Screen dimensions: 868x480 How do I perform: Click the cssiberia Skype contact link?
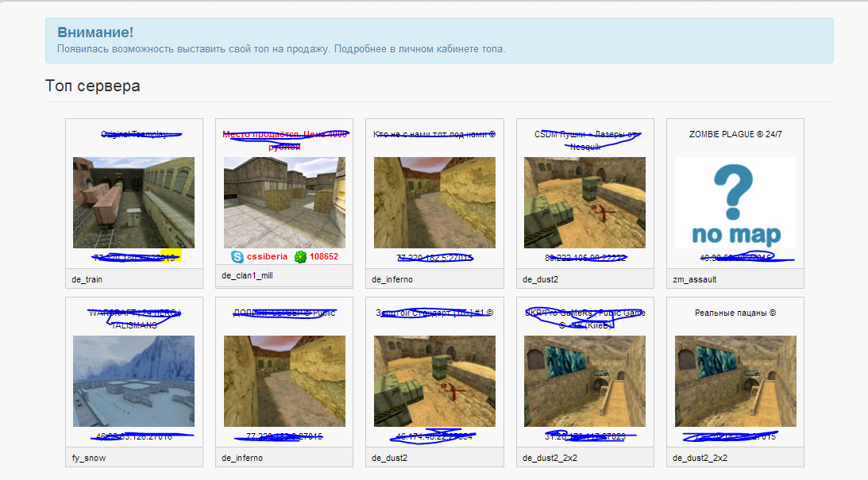267,256
